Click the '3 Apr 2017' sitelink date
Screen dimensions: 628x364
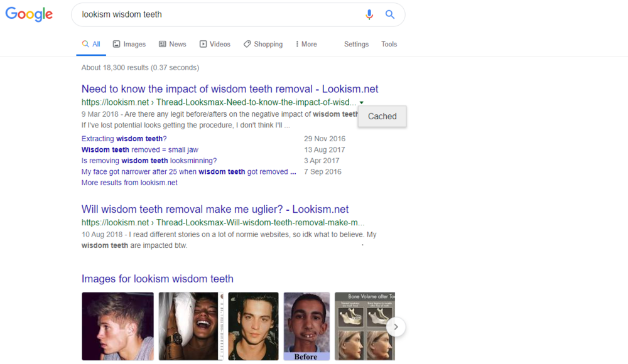point(322,161)
